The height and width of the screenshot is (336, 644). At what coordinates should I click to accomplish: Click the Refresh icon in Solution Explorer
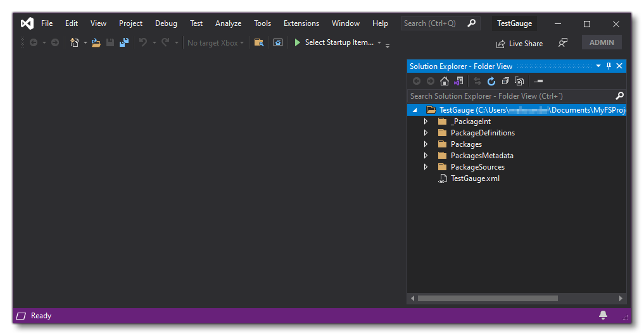pos(491,81)
